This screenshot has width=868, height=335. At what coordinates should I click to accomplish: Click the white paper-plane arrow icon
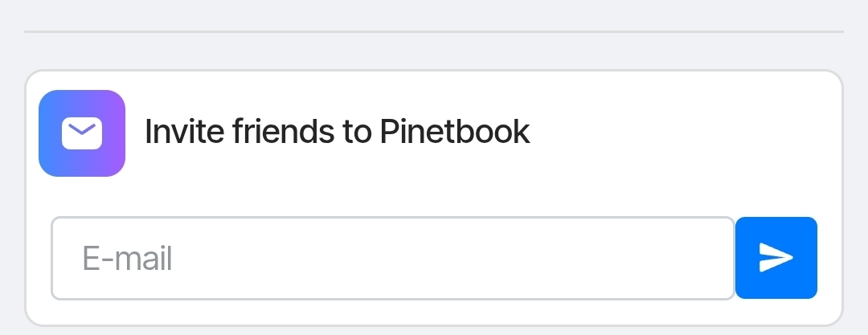(776, 258)
